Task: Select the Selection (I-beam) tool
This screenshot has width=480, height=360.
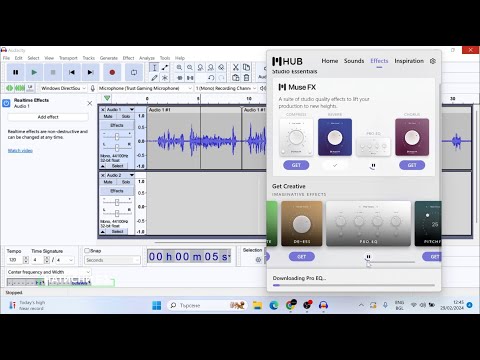Action: coord(154,67)
